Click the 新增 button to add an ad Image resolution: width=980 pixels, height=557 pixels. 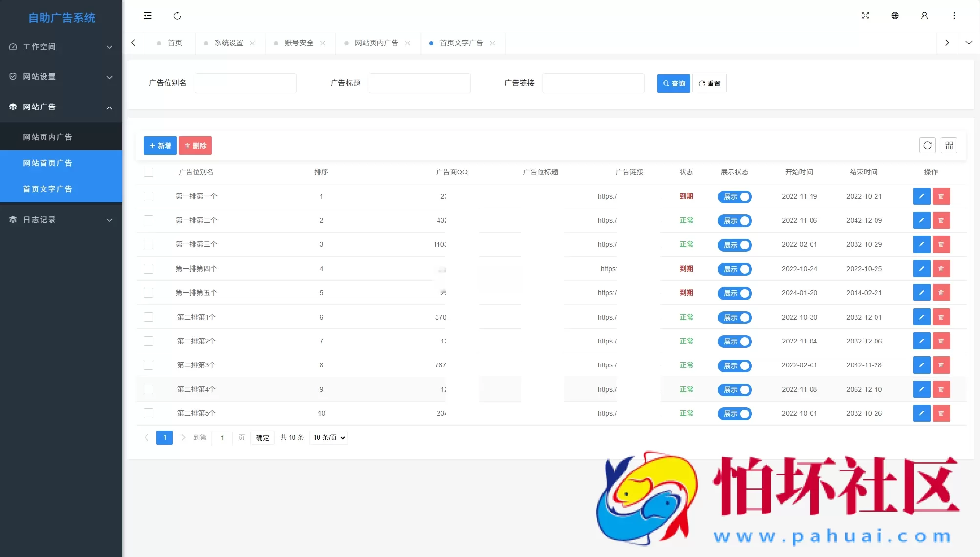point(159,145)
